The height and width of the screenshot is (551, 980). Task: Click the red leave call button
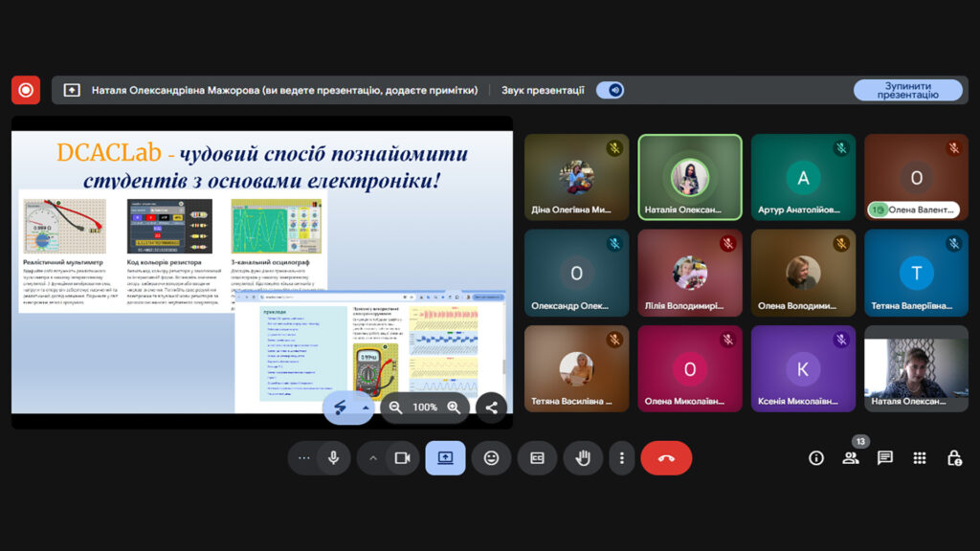point(666,458)
